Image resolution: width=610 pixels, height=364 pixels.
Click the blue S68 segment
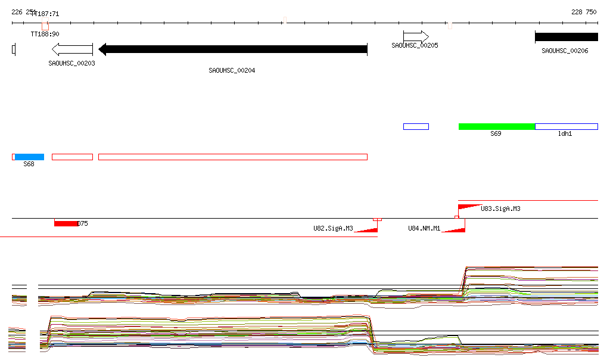pyautogui.click(x=29, y=157)
